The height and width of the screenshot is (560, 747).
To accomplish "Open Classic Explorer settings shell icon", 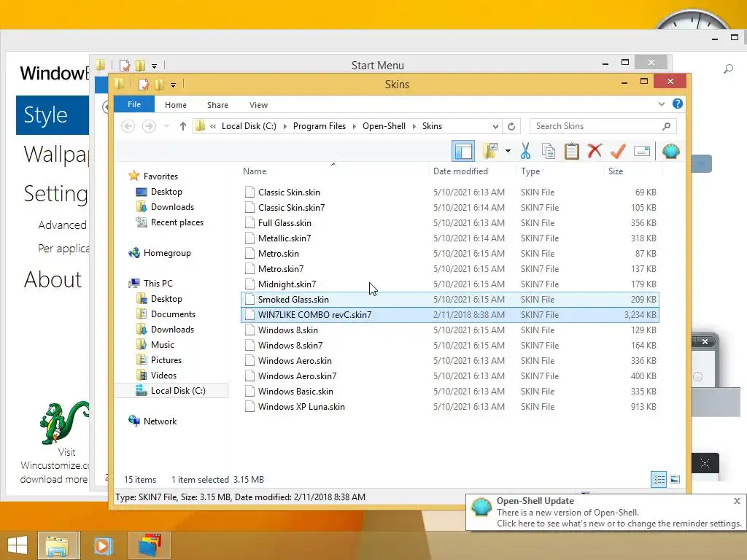I will point(671,152).
